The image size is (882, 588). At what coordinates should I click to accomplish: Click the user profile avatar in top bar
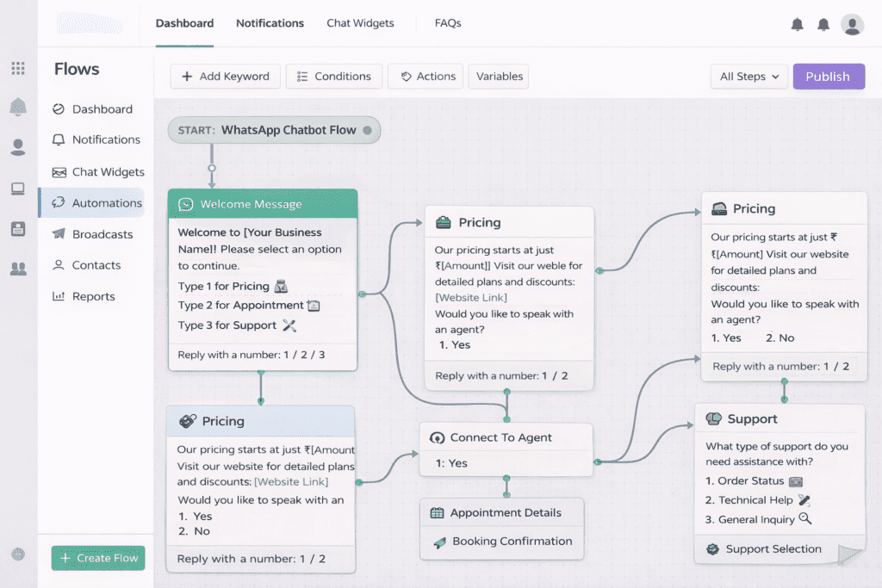(852, 24)
